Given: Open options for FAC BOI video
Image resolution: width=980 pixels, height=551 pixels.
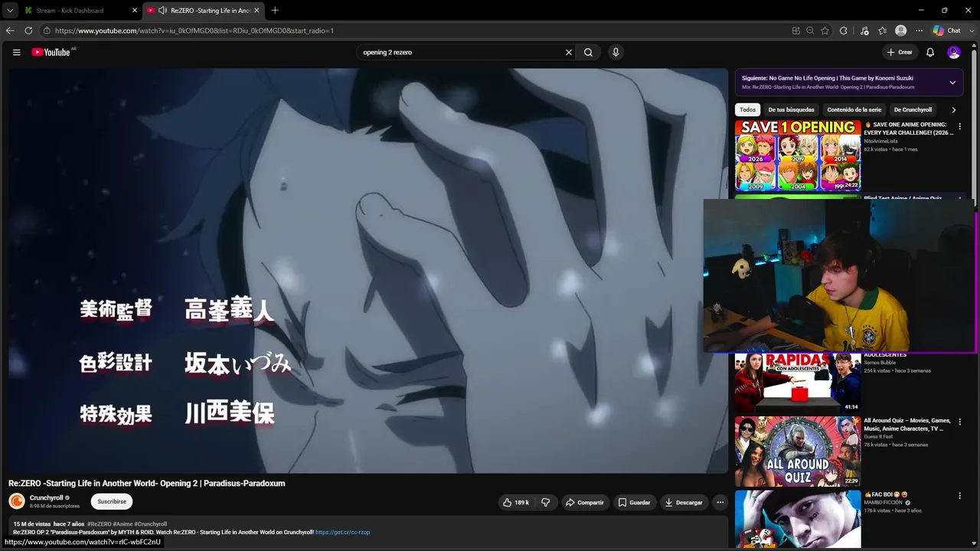Looking at the screenshot, I should 959,496.
